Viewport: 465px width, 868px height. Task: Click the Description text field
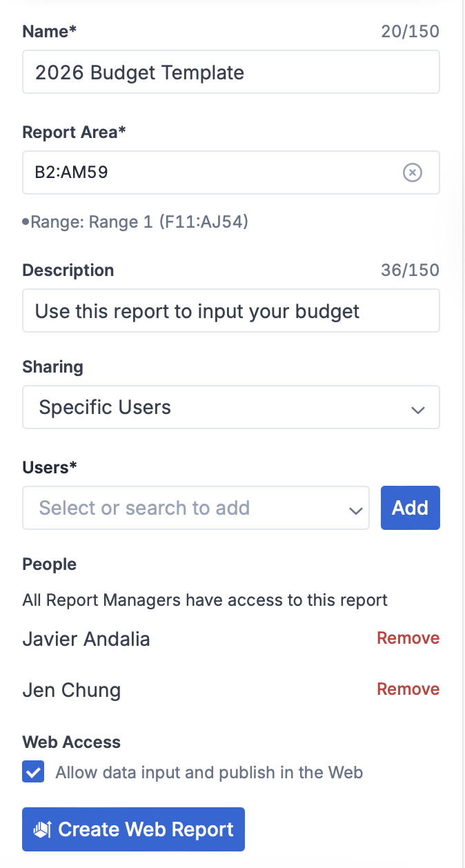230,311
